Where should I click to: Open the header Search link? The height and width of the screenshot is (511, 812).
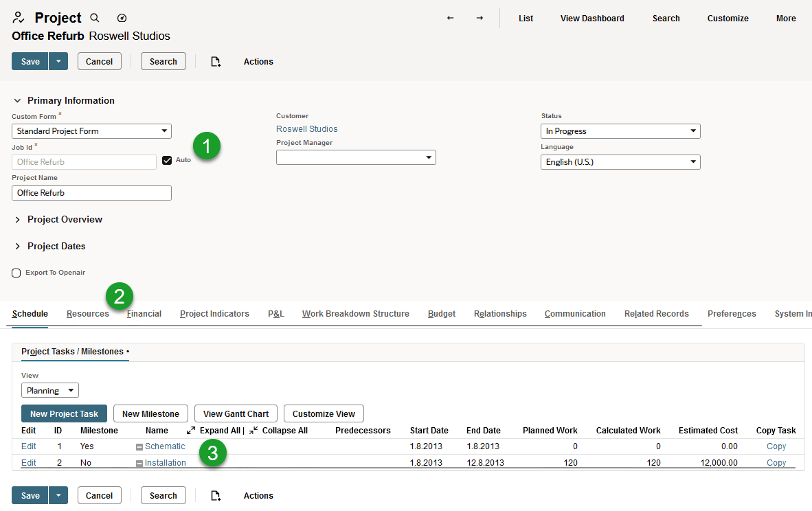point(666,18)
